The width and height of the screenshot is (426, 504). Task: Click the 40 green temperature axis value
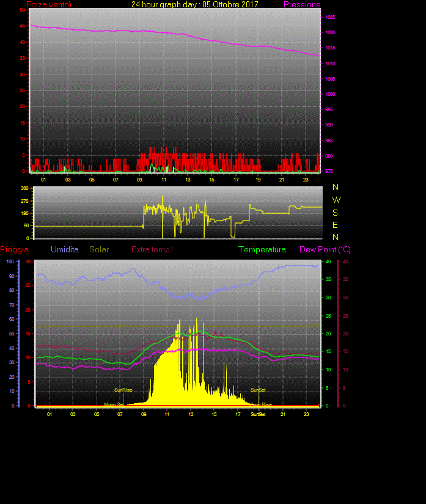(328, 261)
